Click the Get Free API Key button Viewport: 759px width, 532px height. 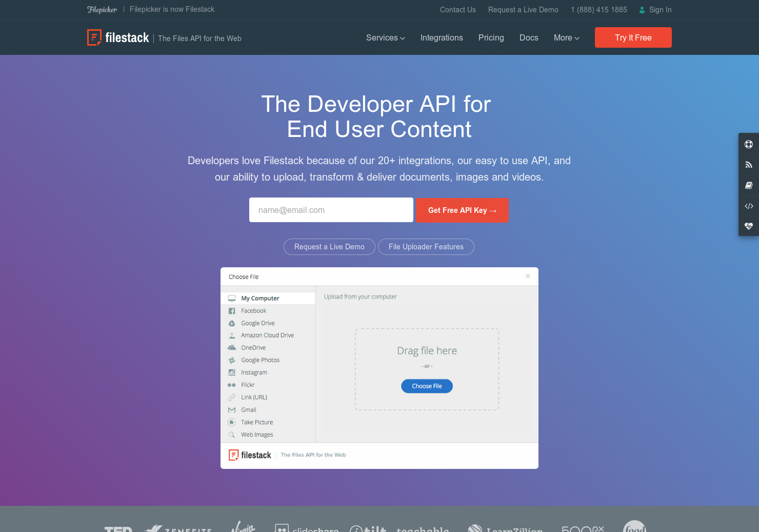(x=462, y=210)
